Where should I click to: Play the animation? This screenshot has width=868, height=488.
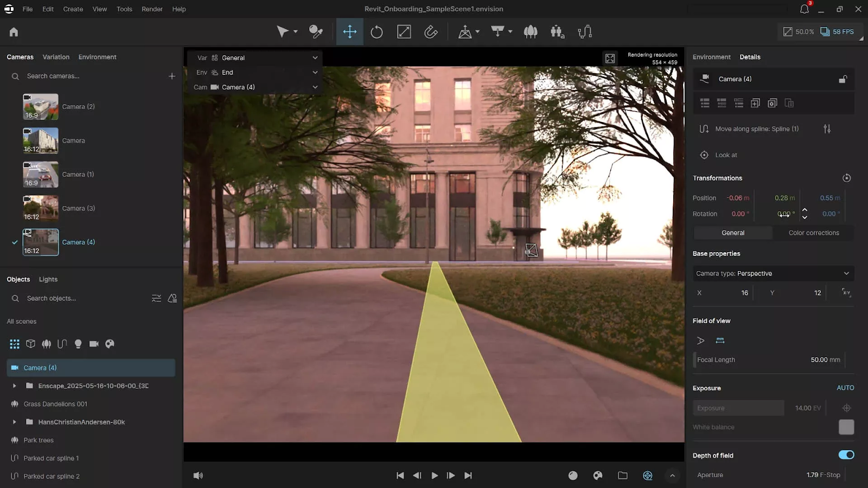(435, 476)
